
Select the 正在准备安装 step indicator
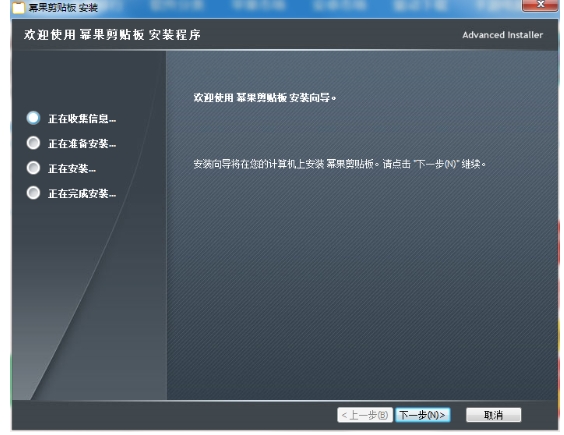(33, 143)
